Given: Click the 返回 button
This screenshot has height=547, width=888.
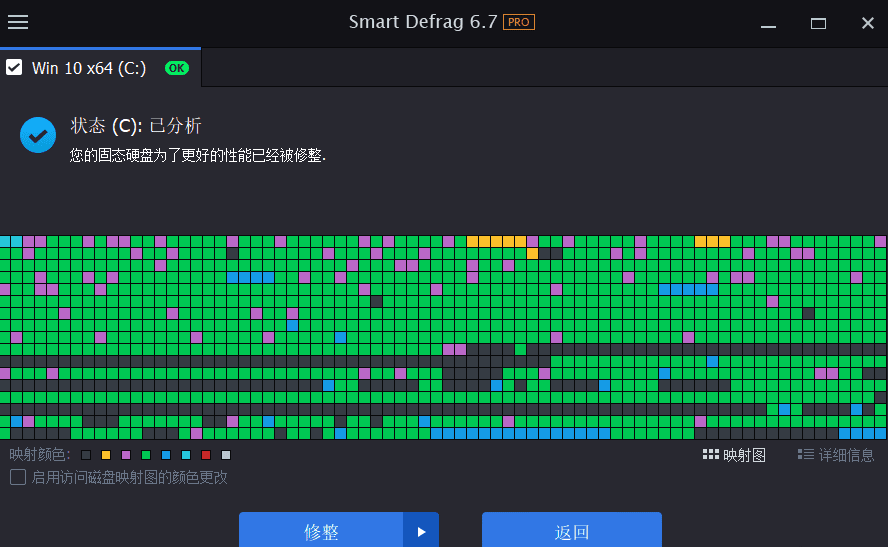Looking at the screenshot, I should [x=572, y=532].
